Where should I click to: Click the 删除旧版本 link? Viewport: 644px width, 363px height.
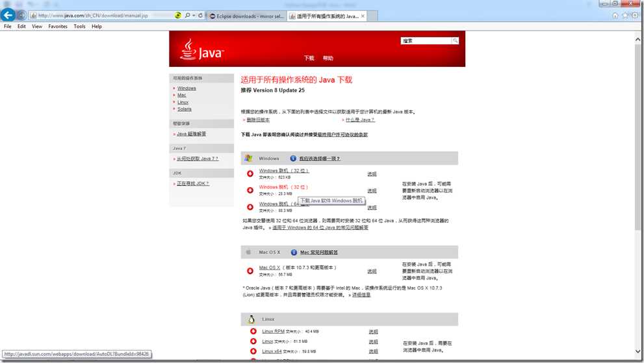point(258,120)
